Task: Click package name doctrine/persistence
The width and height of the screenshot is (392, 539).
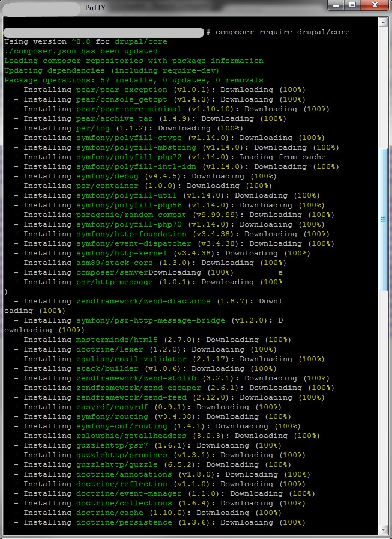Action: [124, 523]
